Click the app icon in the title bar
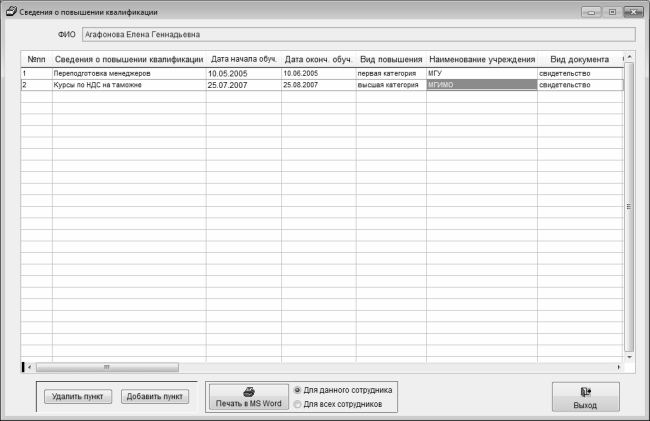 point(11,12)
